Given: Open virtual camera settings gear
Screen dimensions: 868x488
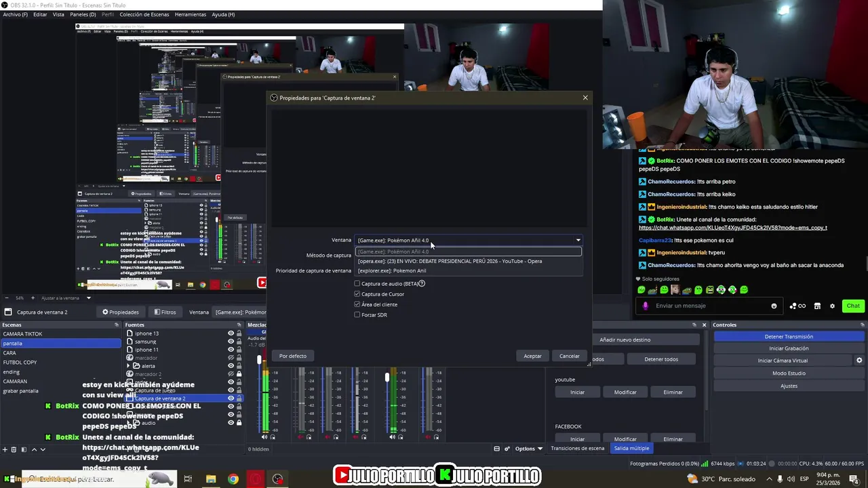Looking at the screenshot, I should click(859, 361).
